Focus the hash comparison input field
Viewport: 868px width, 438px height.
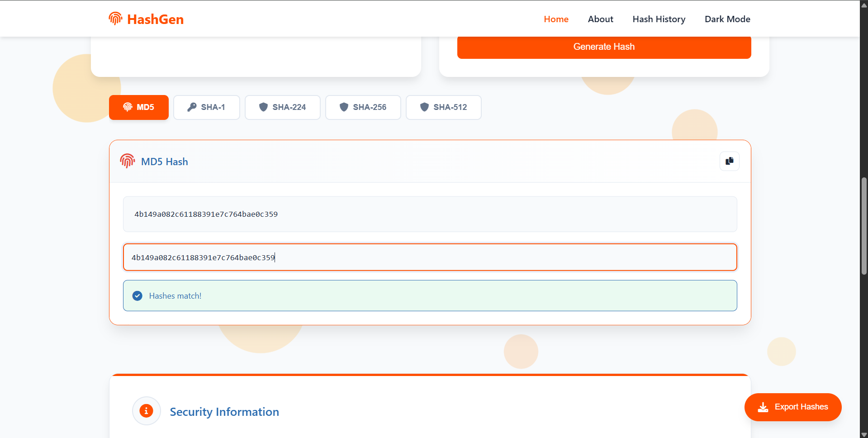pos(430,257)
